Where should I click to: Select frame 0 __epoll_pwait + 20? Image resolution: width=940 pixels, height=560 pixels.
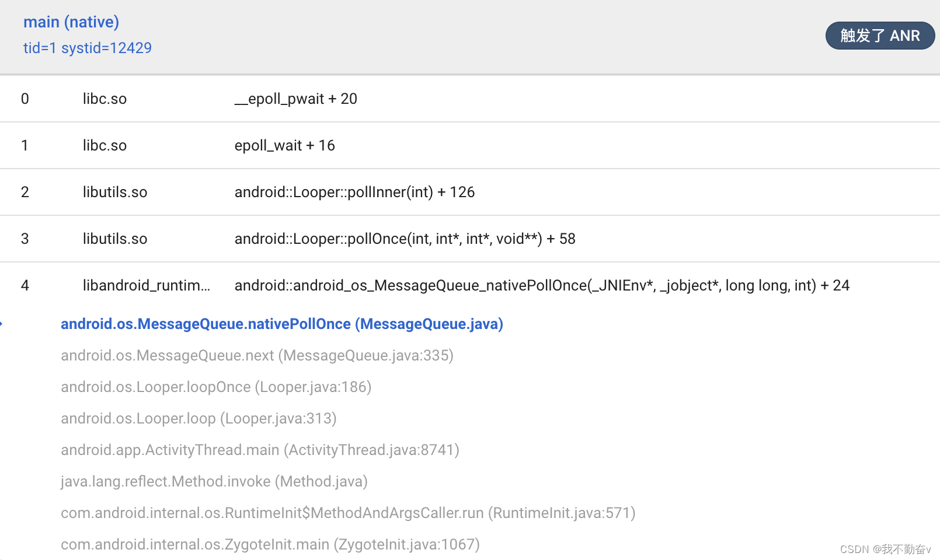coord(295,99)
